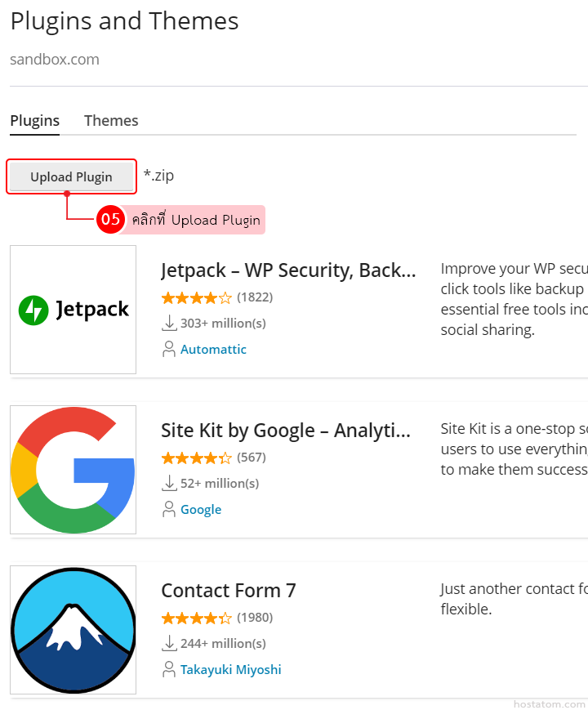Open the Site Kit by Google title
588x710 pixels.
286,431
